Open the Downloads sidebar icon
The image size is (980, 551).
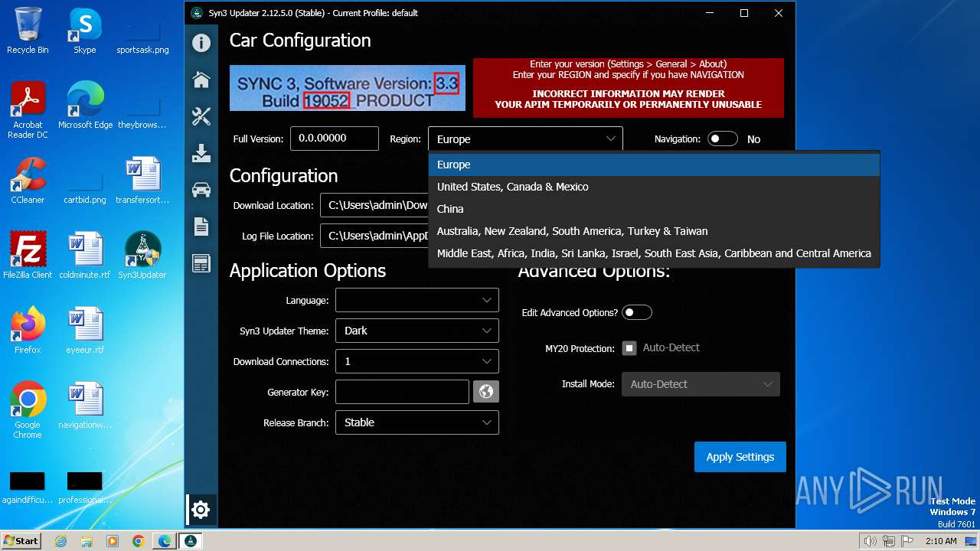coord(201,153)
